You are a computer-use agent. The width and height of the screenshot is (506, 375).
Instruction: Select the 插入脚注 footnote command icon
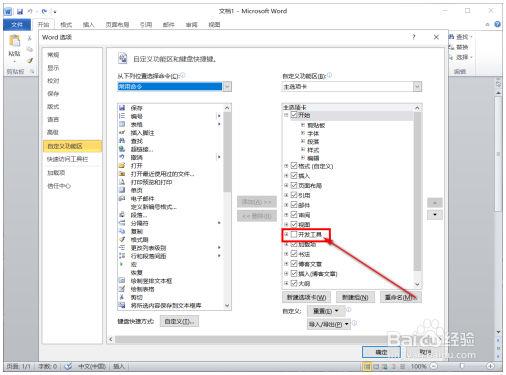pos(122,133)
